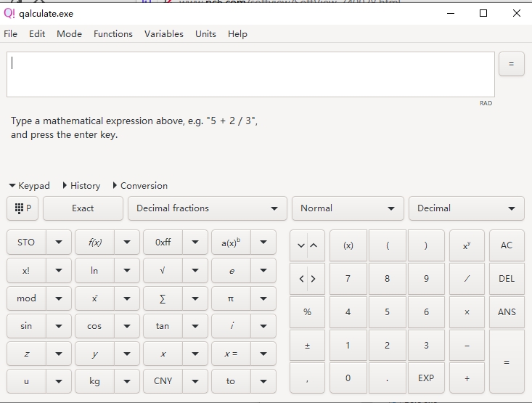Open the Decimal number base dropdown
The image size is (532, 403).
coord(466,208)
